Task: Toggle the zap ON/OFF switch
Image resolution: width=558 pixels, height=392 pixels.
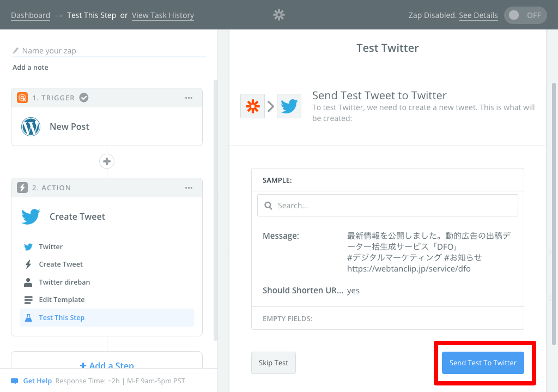Action: 525,15
